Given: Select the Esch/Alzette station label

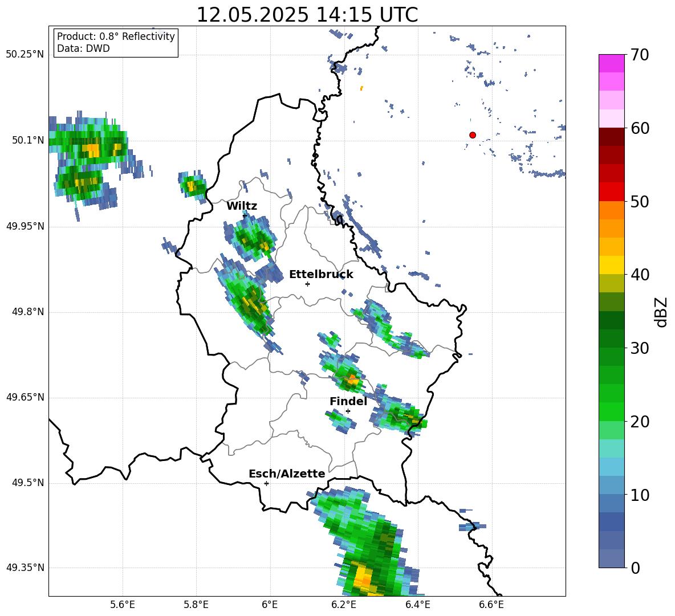Looking at the screenshot, I should [x=287, y=474].
